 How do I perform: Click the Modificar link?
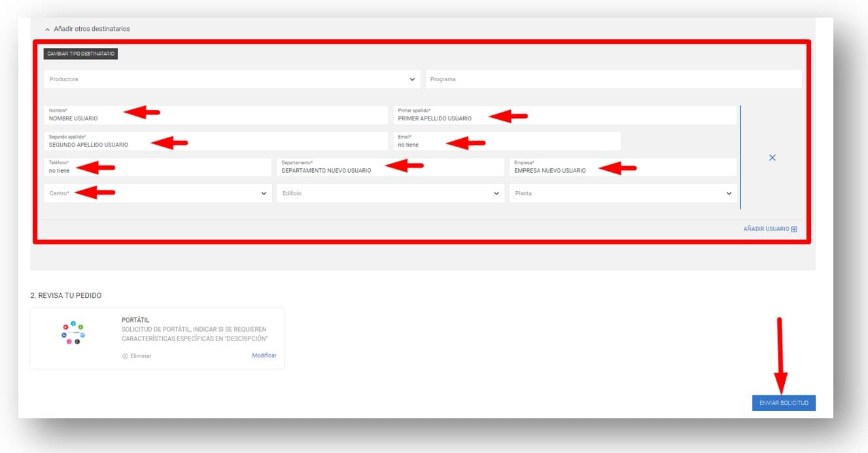tap(264, 355)
